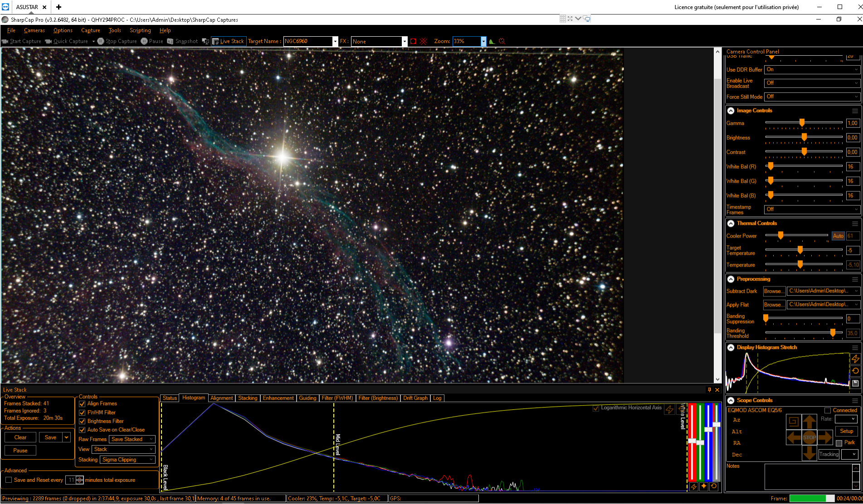Click the red reticule crosshair overlay icon

point(423,41)
